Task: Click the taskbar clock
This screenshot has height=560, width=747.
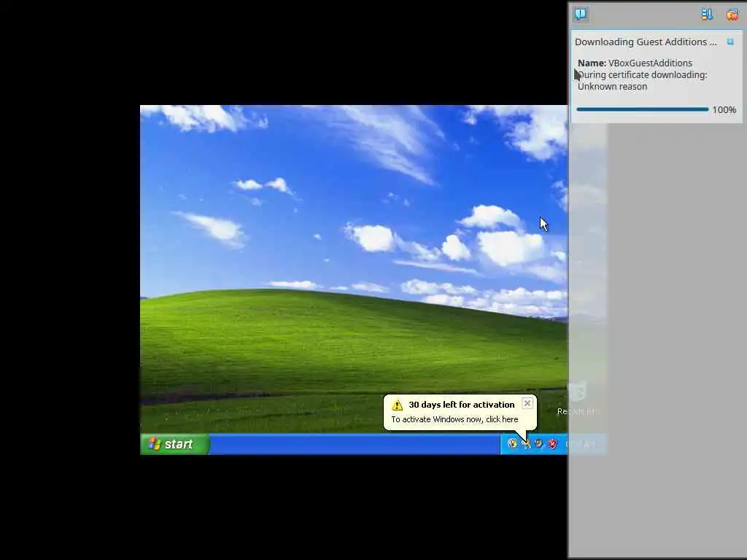Action: click(x=580, y=444)
